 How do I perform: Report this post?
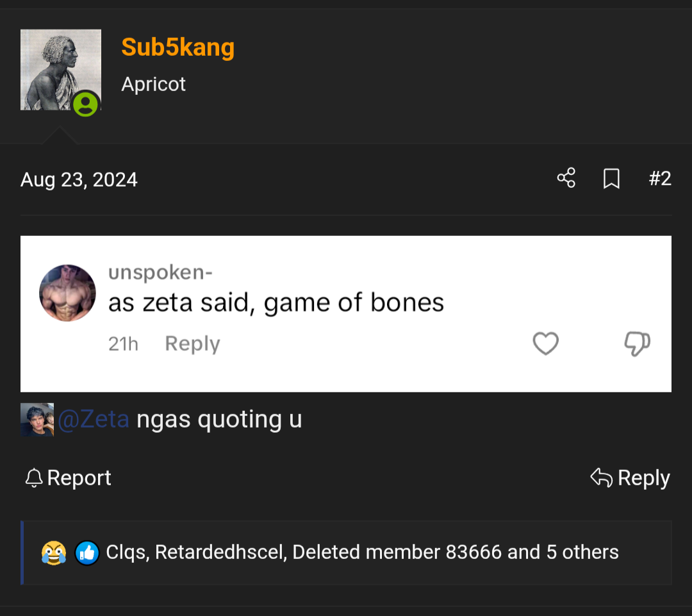tap(68, 478)
